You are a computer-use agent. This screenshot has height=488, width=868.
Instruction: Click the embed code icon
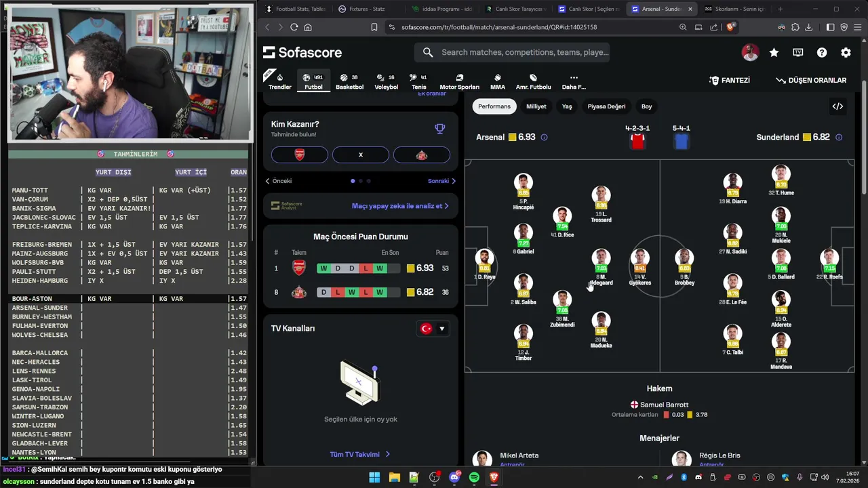coord(837,106)
